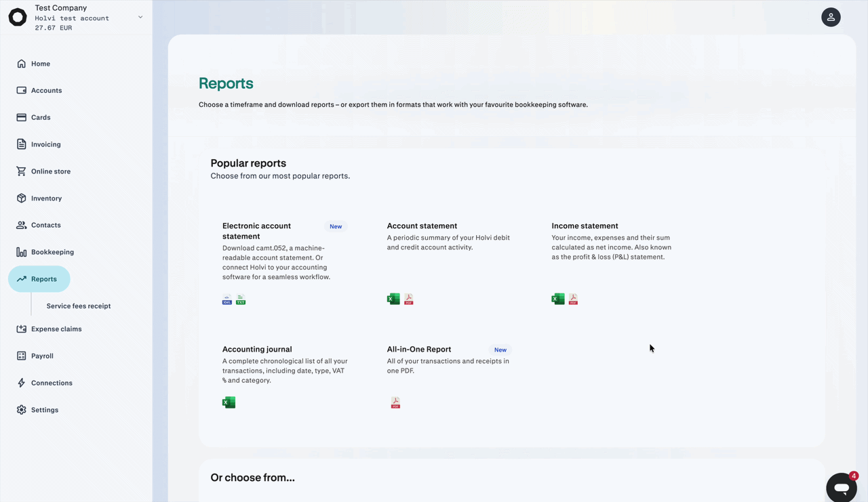
Task: Click the Popular reports heading
Action: click(x=248, y=163)
